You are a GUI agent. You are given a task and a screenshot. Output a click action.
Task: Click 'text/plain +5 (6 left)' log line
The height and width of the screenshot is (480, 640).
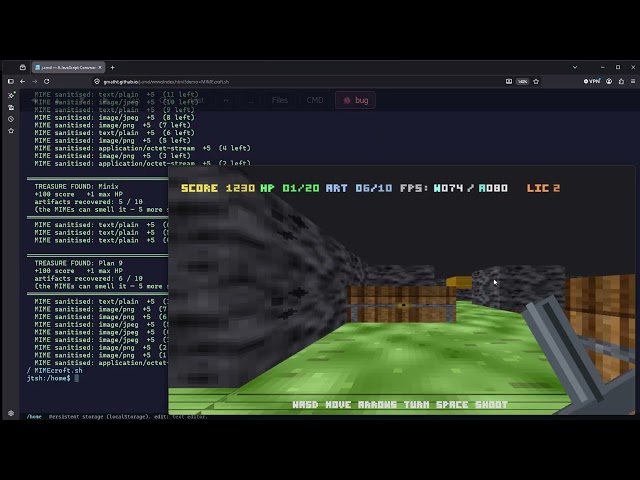tap(115, 133)
